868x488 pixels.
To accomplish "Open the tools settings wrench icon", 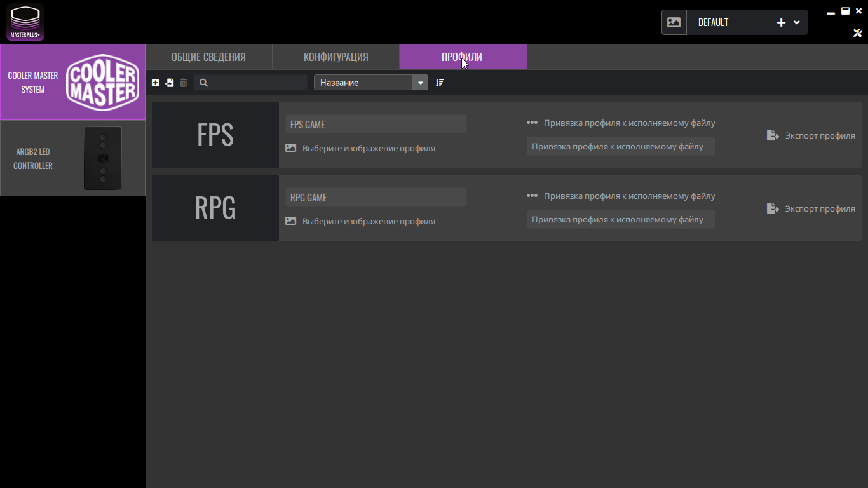I will pyautogui.click(x=857, y=33).
